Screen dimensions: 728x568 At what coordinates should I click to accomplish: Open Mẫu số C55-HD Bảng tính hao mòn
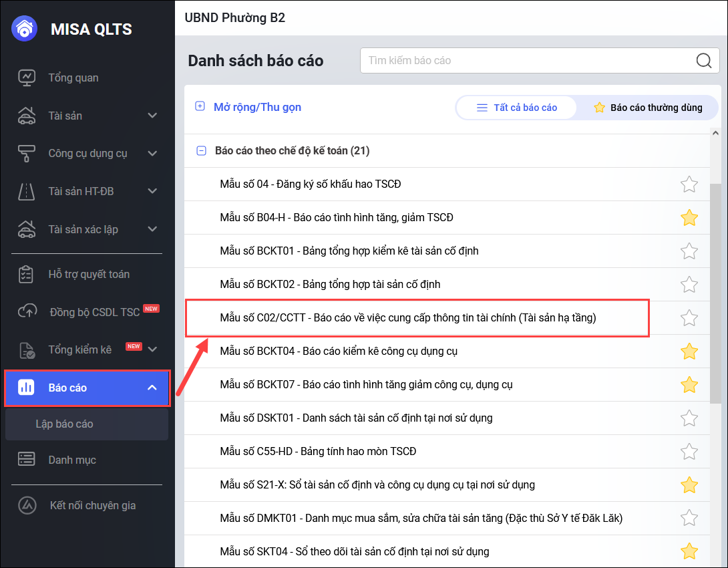coord(318,452)
